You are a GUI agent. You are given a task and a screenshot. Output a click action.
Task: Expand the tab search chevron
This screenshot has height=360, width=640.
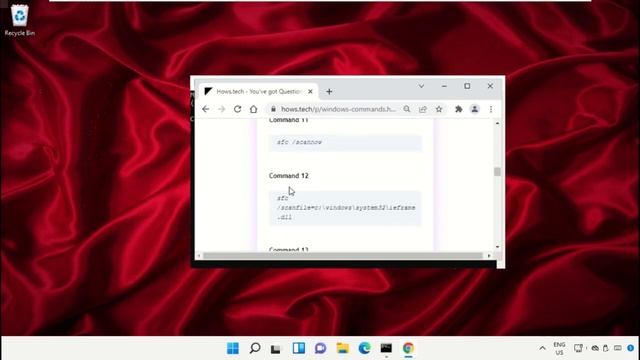coord(421,86)
